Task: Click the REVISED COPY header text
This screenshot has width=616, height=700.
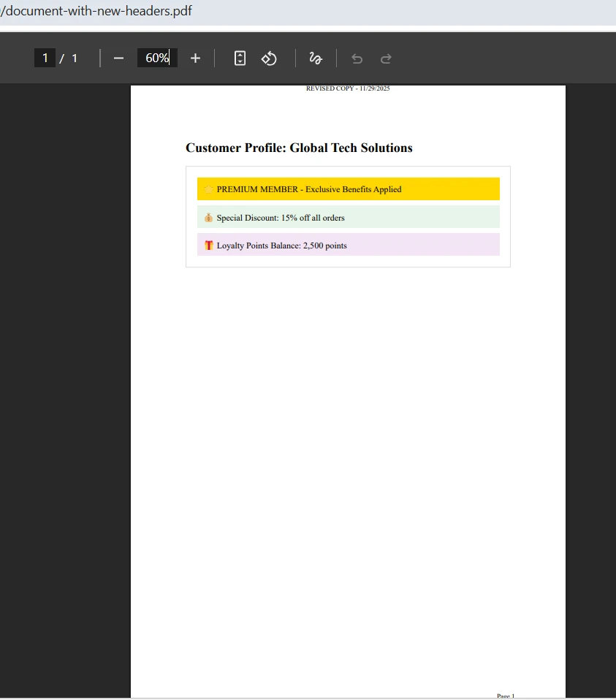Action: tap(349, 88)
